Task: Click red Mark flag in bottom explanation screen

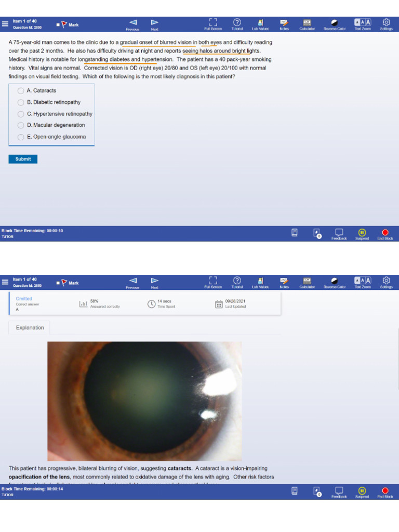Action: (x=64, y=283)
